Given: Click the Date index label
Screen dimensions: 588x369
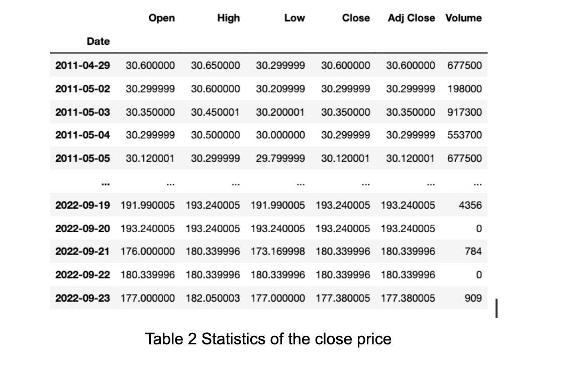Looking at the screenshot, I should point(98,41).
